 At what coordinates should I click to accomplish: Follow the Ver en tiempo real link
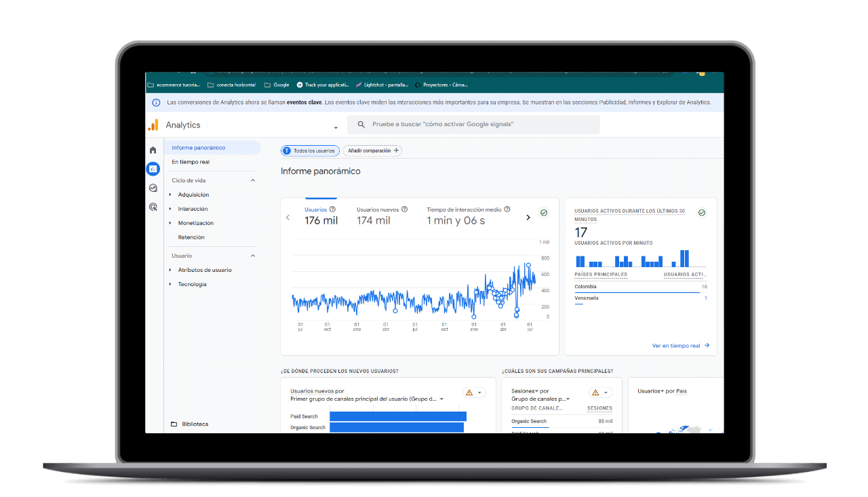[x=680, y=346]
